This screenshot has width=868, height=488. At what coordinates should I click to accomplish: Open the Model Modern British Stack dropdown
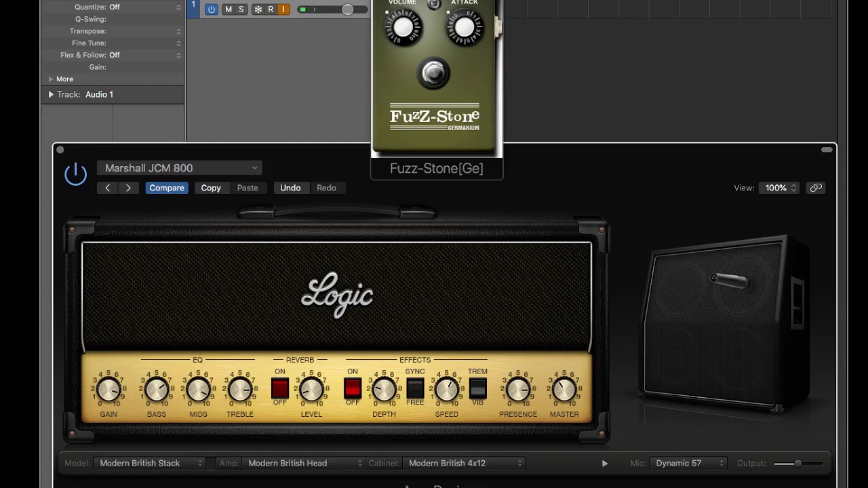pos(149,464)
